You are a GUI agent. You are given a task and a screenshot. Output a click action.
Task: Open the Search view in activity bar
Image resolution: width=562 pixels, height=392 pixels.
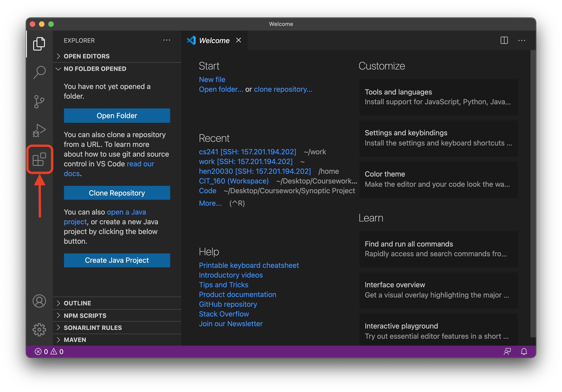39,72
